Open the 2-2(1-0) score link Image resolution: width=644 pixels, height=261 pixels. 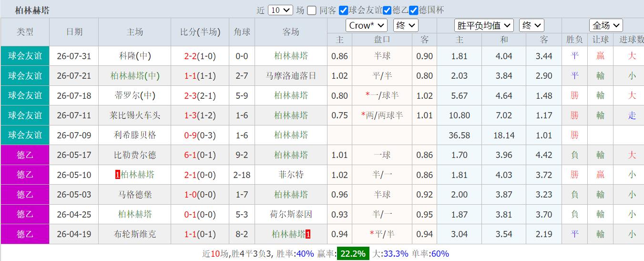point(200,56)
